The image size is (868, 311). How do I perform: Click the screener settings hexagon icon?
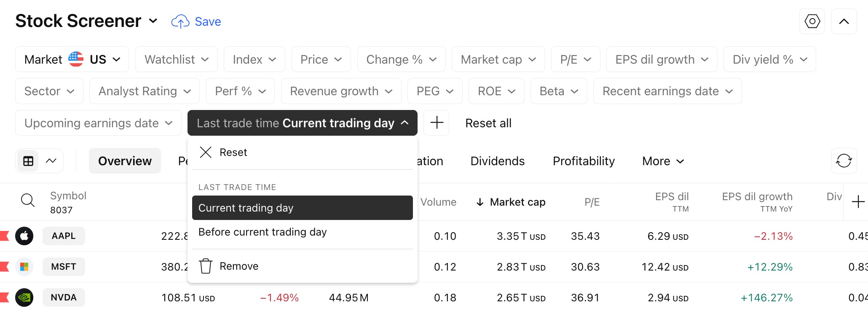pyautogui.click(x=812, y=21)
